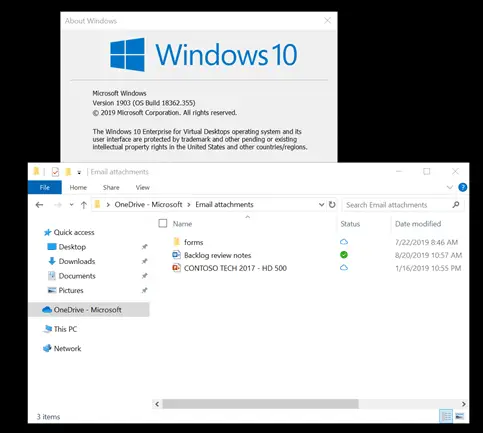Image resolution: width=483 pixels, height=433 pixels.
Task: Tick the select-all checkbox beside Name
Action: tap(163, 223)
